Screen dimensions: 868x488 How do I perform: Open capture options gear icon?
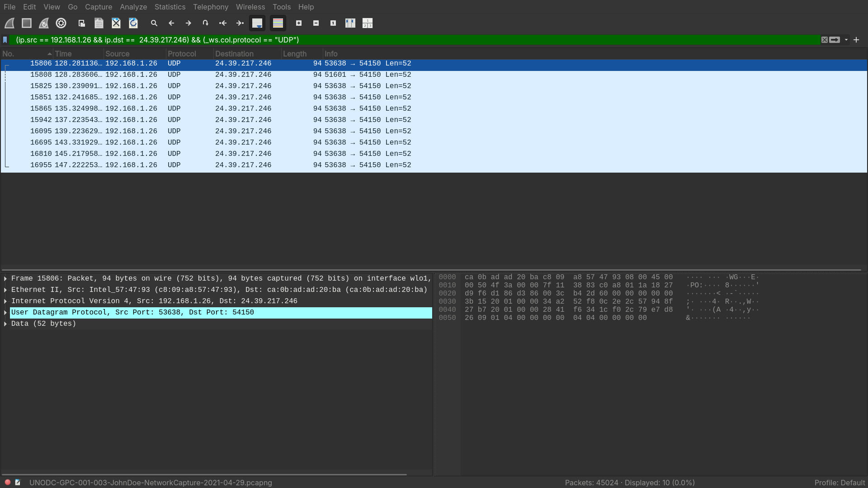point(61,23)
